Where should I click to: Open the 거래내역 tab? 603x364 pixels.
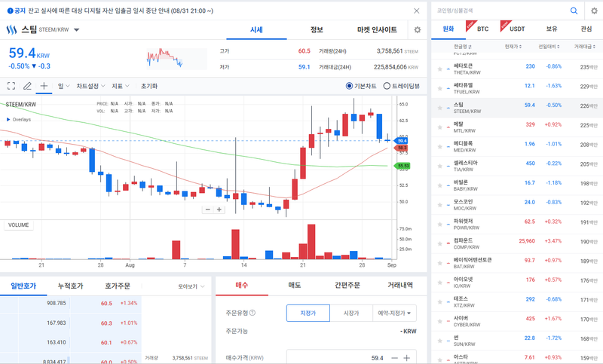pyautogui.click(x=400, y=285)
